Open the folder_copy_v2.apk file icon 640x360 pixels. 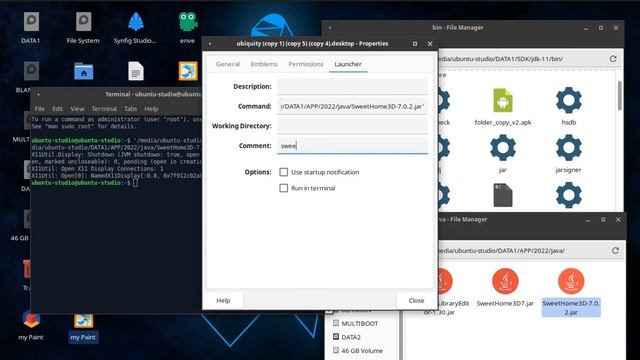pos(503,100)
